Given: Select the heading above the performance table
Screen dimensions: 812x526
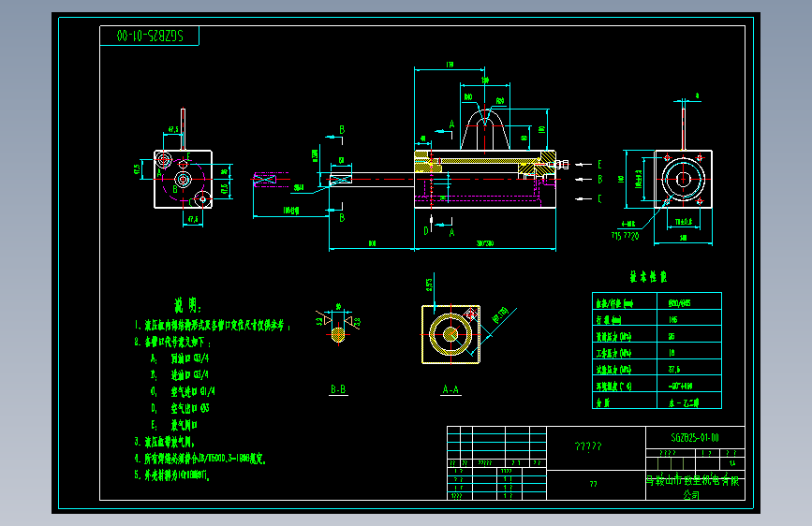Looking at the screenshot, I should pos(648,276).
